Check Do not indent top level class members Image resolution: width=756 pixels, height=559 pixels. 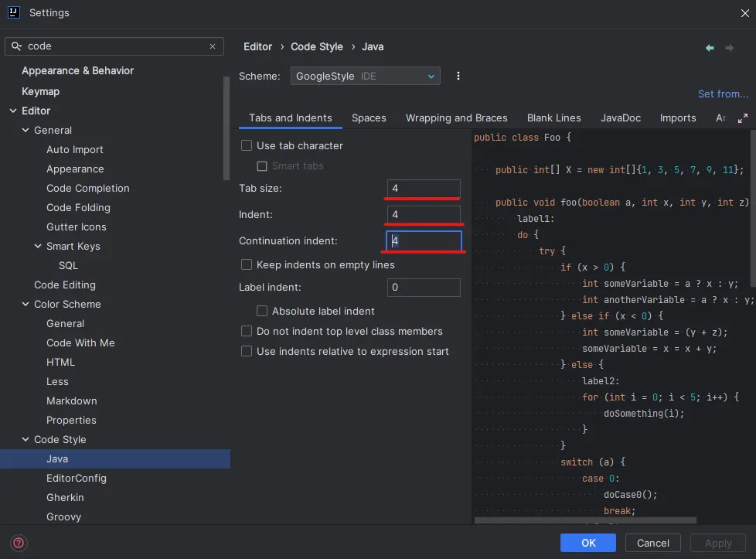pos(247,331)
